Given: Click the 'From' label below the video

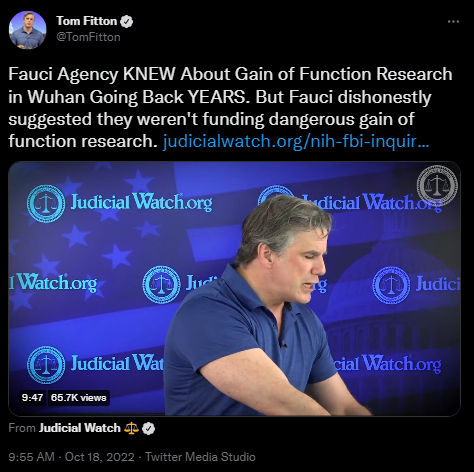Looking at the screenshot, I should coord(22,428).
